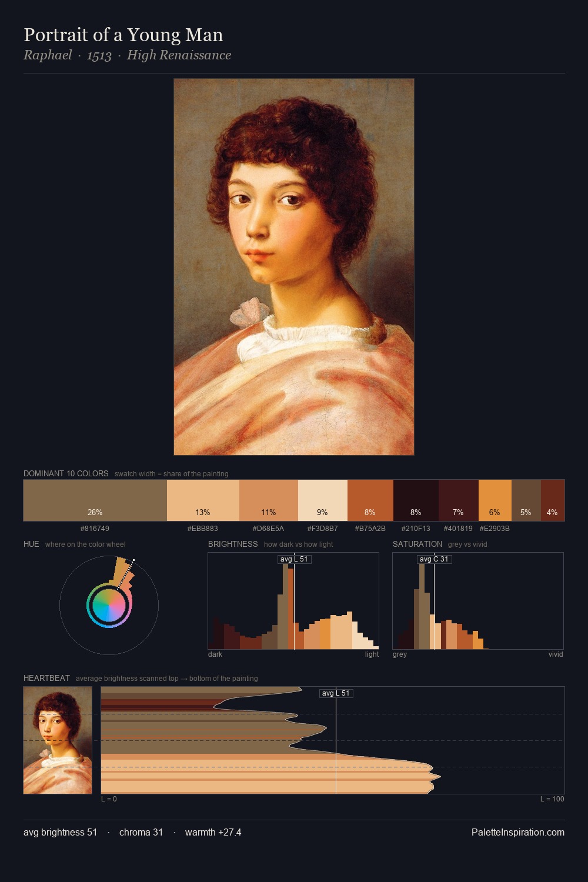Image resolution: width=588 pixels, height=882 pixels.
Task: Visit PaletteInspiration.com link
Action: point(518,832)
